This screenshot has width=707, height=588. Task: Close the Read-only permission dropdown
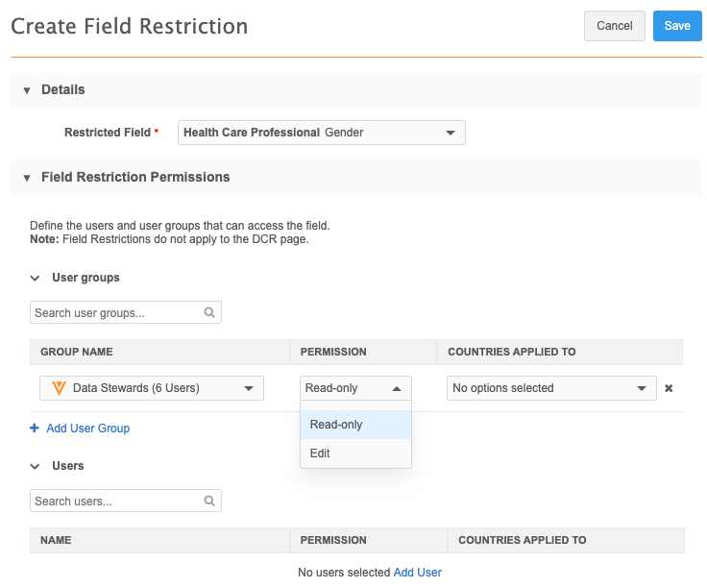pos(396,388)
